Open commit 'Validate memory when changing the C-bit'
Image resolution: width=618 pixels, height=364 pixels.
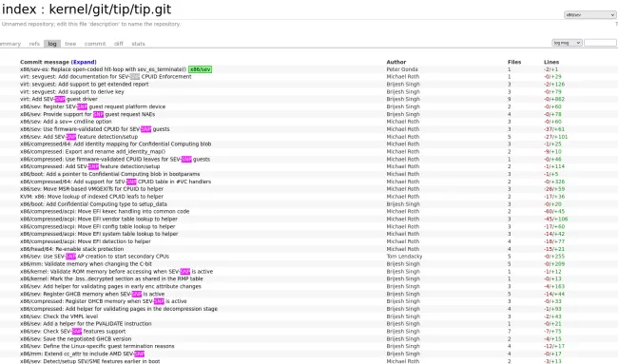86,264
